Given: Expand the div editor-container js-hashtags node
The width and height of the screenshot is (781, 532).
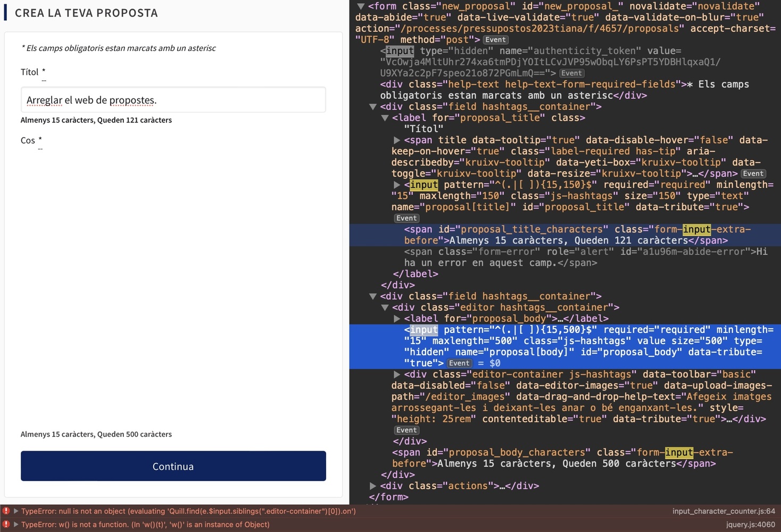Looking at the screenshot, I should point(396,375).
